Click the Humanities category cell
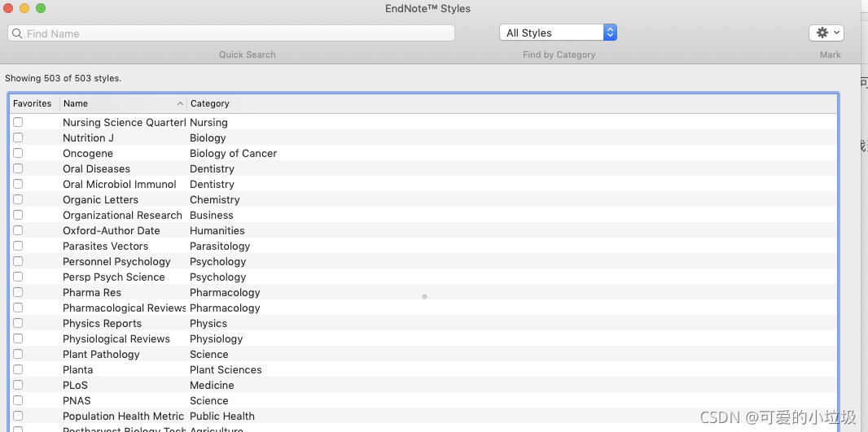Screen dimensions: 868x432 coord(217,231)
